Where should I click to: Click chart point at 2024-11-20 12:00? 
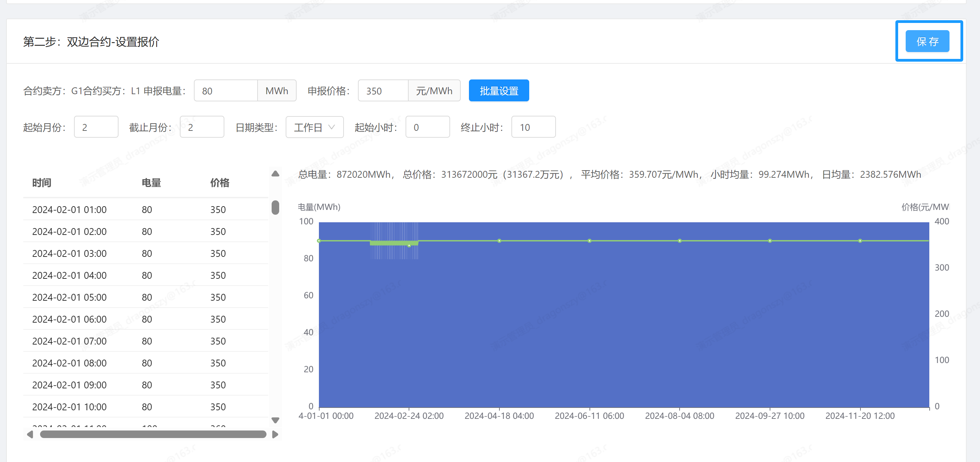(860, 241)
